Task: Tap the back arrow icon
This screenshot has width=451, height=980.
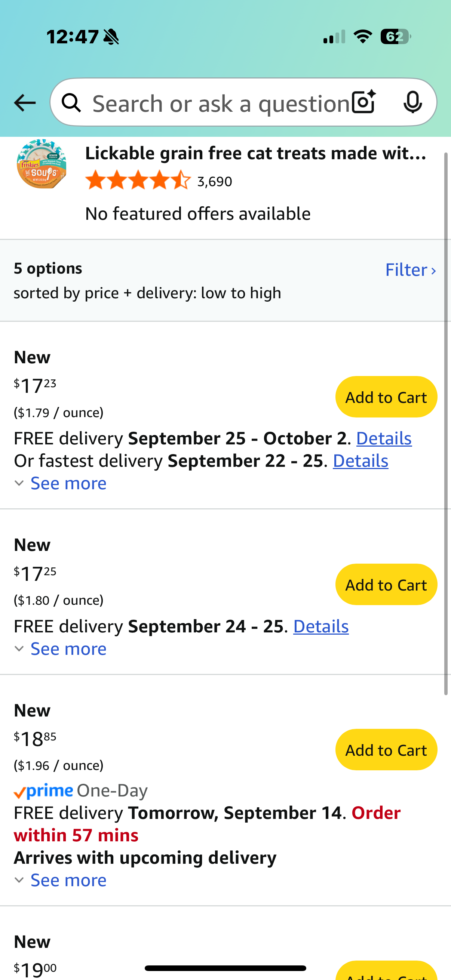Action: pos(25,103)
